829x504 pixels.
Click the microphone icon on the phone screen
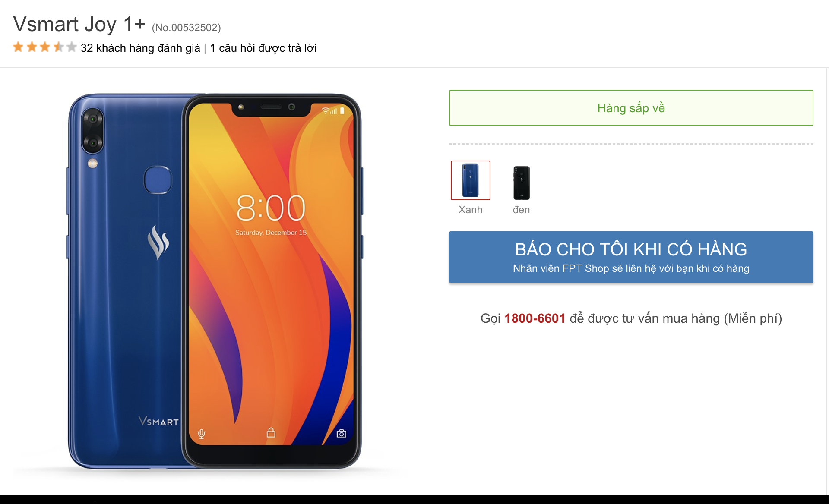pos(201,434)
